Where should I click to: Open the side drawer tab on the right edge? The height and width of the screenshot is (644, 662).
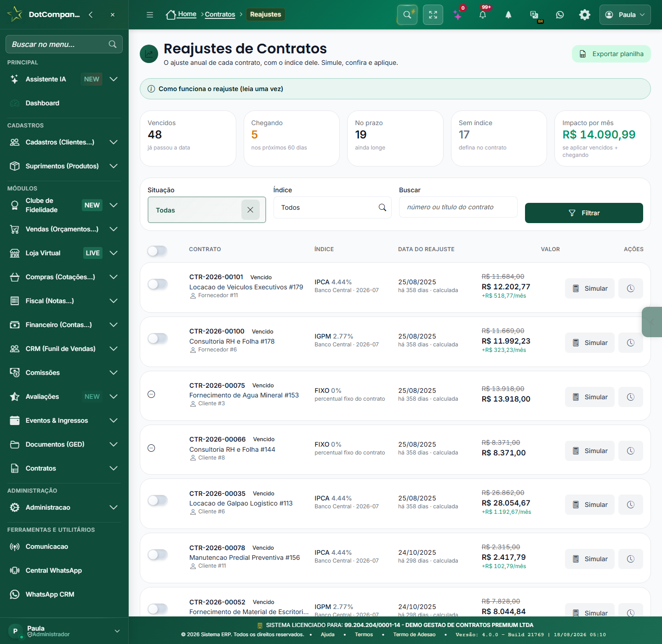click(651, 322)
